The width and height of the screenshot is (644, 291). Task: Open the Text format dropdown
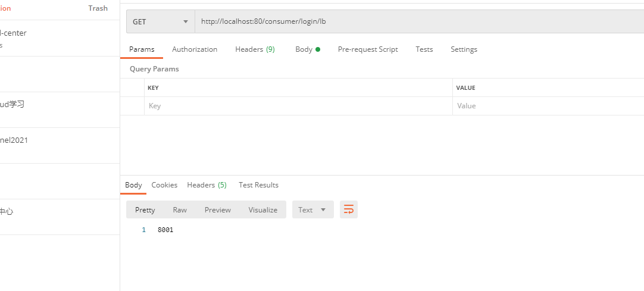[313, 209]
